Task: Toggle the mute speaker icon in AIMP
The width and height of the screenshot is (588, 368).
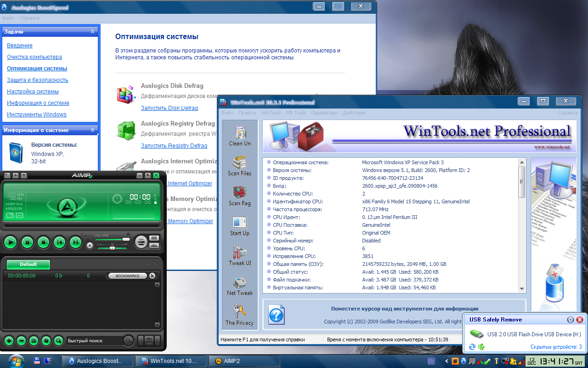Action: tap(129, 234)
